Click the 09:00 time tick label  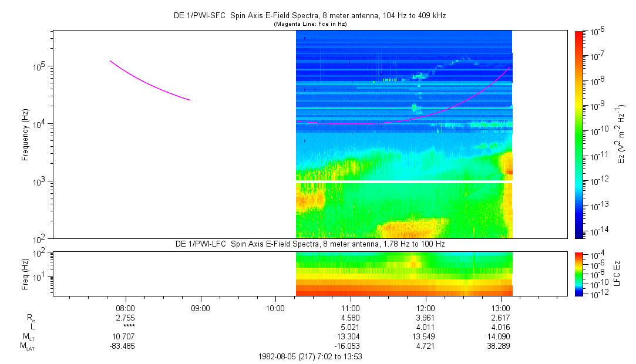click(x=201, y=308)
